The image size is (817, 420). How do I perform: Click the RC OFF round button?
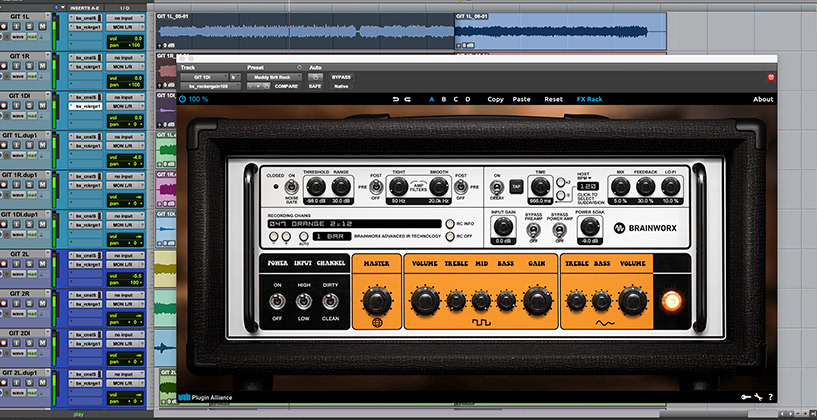pos(450,237)
